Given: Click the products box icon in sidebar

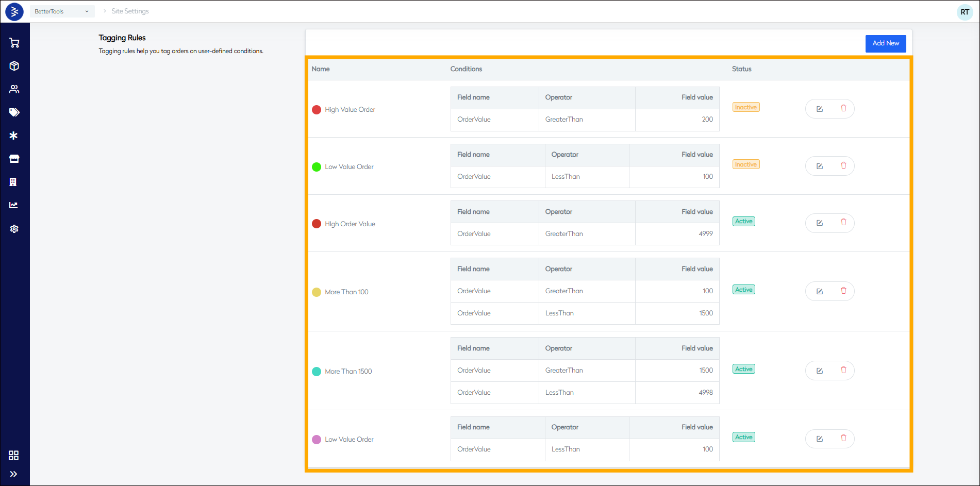Looking at the screenshot, I should 14,66.
